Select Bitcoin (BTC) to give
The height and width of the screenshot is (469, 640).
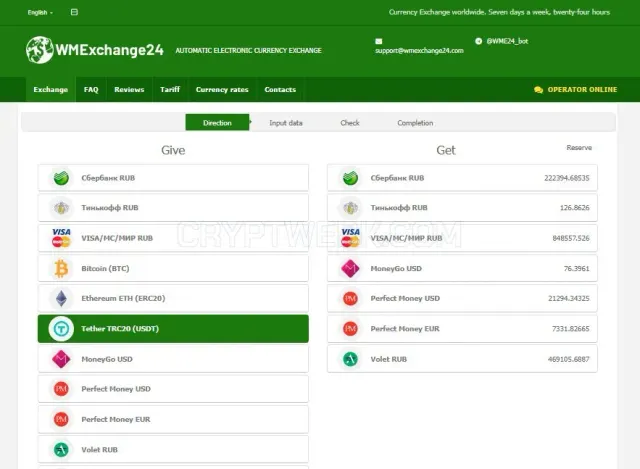(x=173, y=268)
